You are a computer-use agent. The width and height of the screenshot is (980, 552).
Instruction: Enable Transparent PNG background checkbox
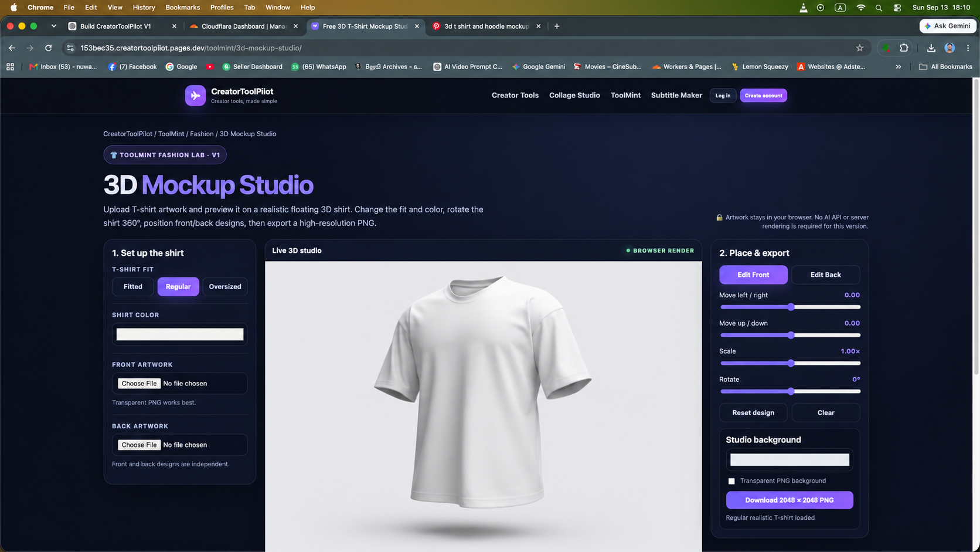731,481
